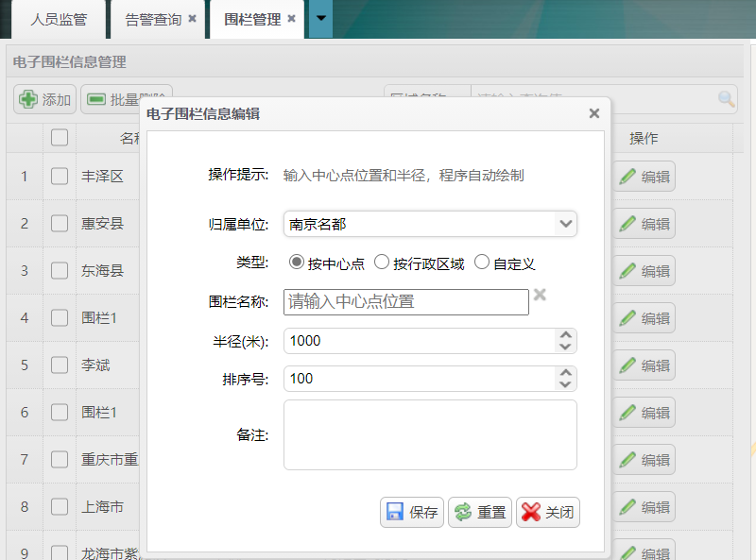This screenshot has height=560, width=756.
Task: Select the 自定义 radio option
Action: point(482,263)
